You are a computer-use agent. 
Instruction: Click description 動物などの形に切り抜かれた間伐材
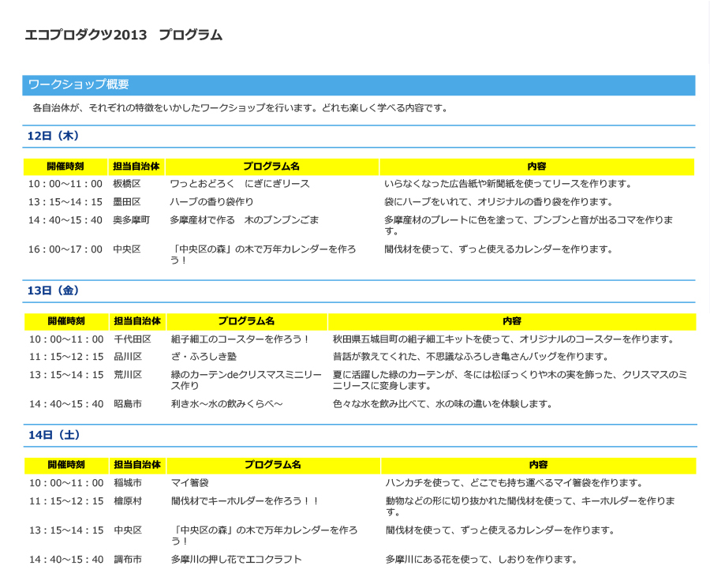pyautogui.click(x=530, y=507)
